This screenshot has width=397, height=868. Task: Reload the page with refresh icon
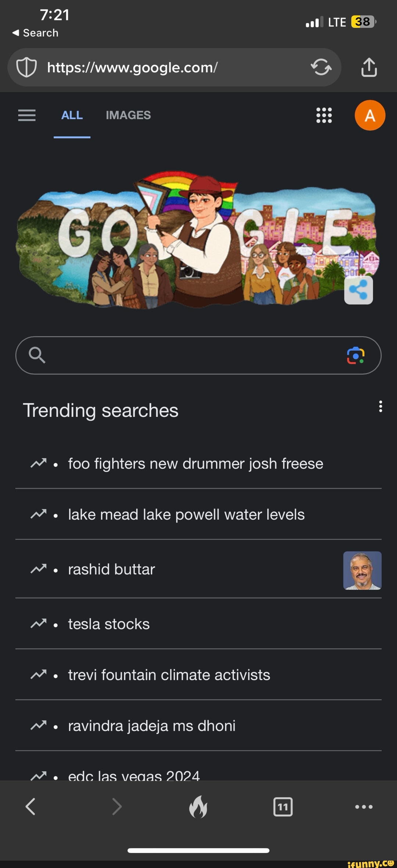pos(321,67)
